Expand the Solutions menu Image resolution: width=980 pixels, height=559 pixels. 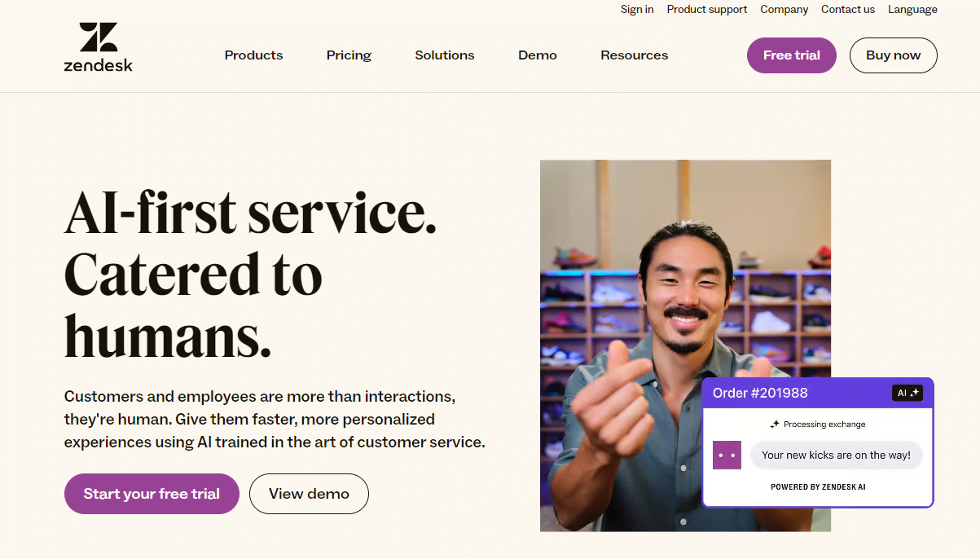click(x=444, y=55)
